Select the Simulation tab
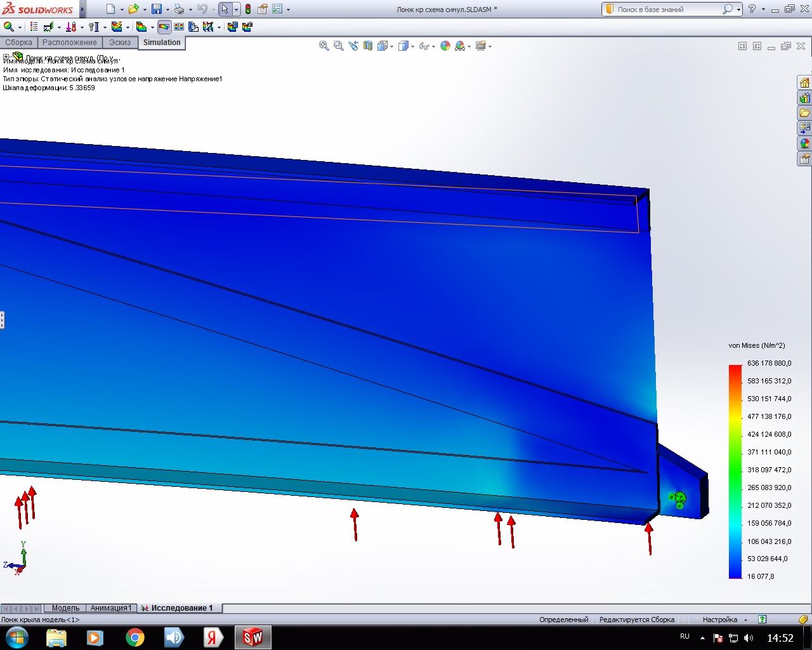 click(162, 43)
